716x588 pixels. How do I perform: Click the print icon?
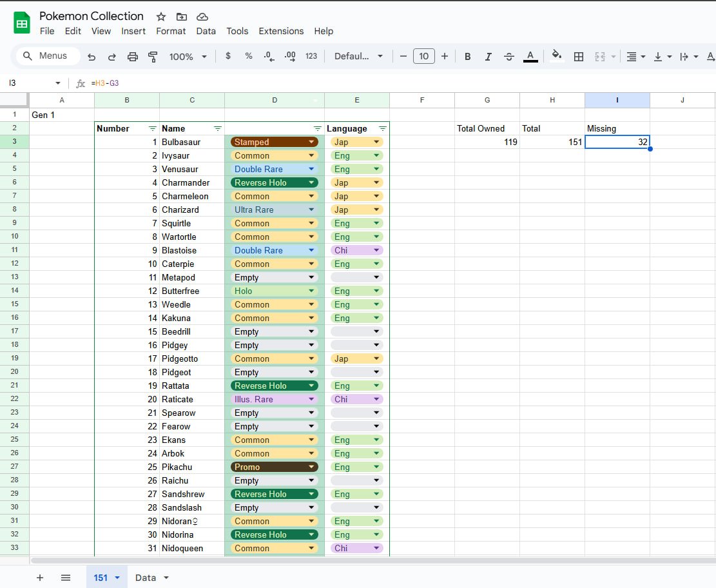[x=133, y=56]
